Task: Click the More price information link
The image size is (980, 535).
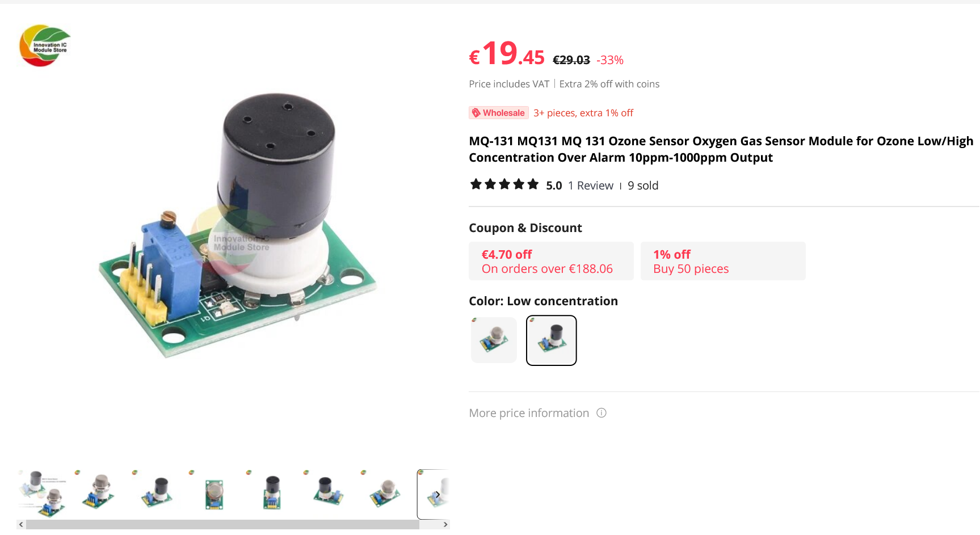Action: (529, 413)
